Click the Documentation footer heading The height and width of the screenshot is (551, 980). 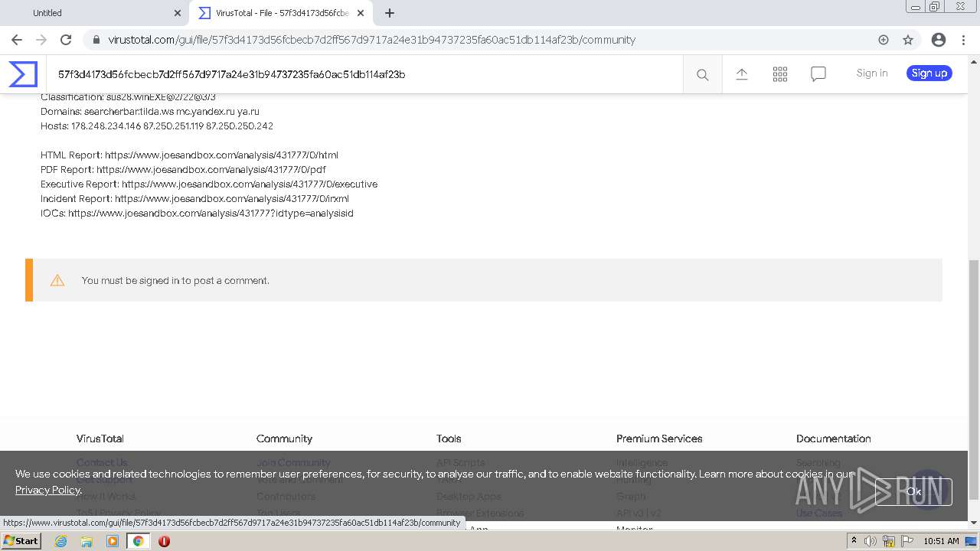pos(833,439)
